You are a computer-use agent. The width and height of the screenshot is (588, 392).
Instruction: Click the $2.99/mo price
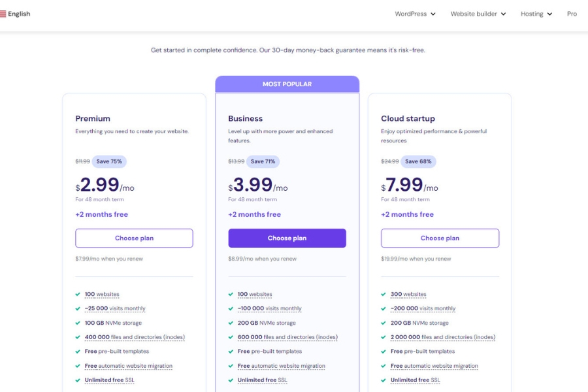coord(105,185)
